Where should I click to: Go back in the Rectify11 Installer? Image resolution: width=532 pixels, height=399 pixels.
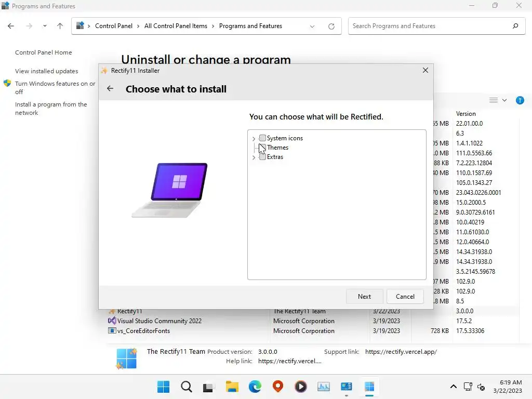[110, 88]
